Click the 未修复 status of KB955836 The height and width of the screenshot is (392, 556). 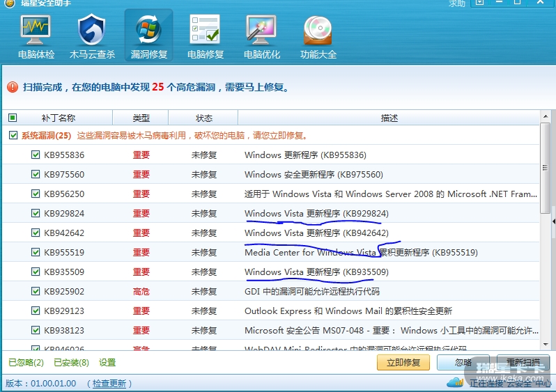point(204,155)
